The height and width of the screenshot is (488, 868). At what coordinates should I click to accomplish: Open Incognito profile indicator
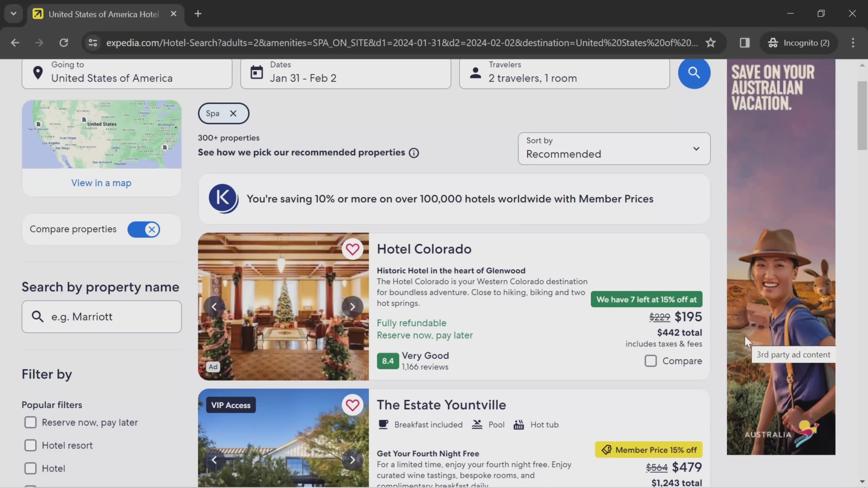(799, 43)
